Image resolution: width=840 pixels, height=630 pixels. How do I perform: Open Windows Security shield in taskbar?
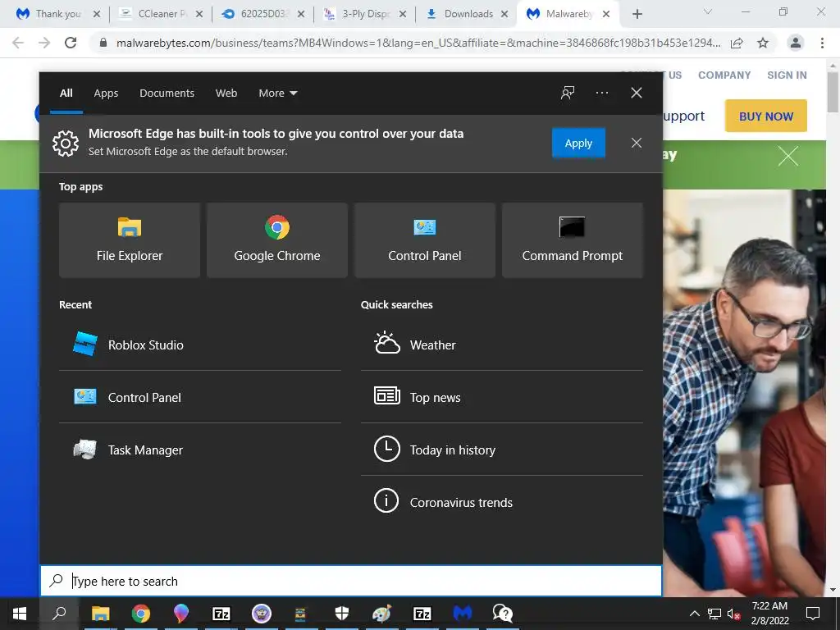pyautogui.click(x=342, y=614)
